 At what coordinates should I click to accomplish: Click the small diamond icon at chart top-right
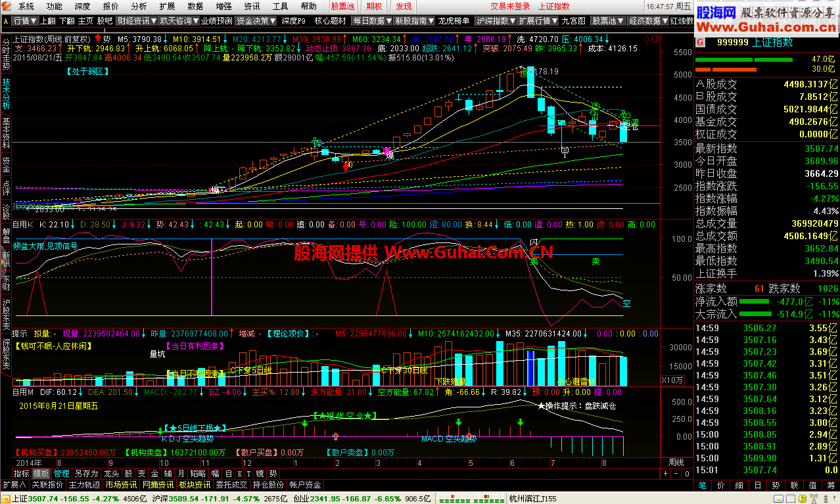(x=646, y=39)
